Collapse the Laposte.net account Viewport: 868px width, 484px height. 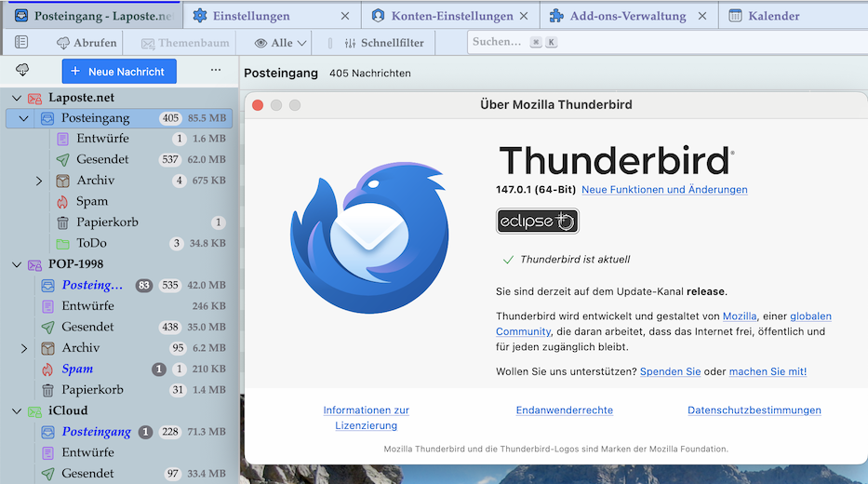point(17,98)
